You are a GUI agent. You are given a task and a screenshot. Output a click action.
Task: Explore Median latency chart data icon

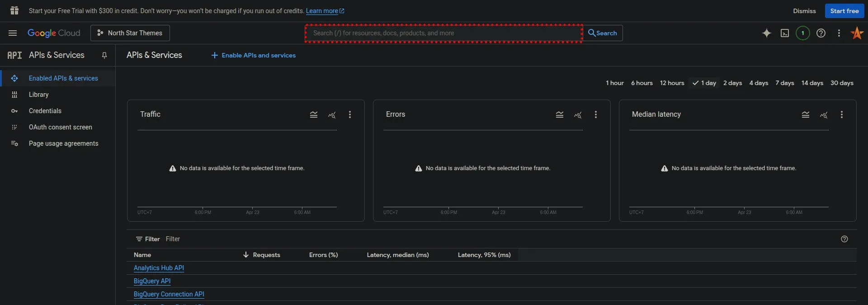(x=824, y=115)
